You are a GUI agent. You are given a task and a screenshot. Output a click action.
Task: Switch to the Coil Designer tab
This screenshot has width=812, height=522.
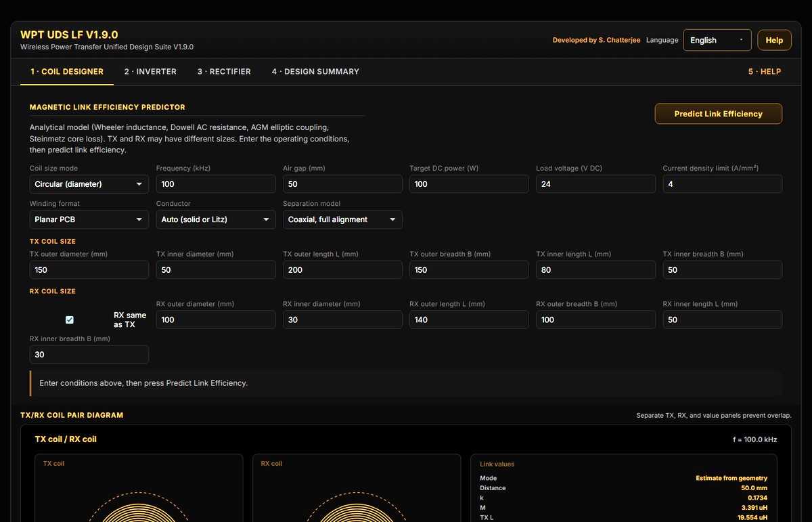click(67, 71)
